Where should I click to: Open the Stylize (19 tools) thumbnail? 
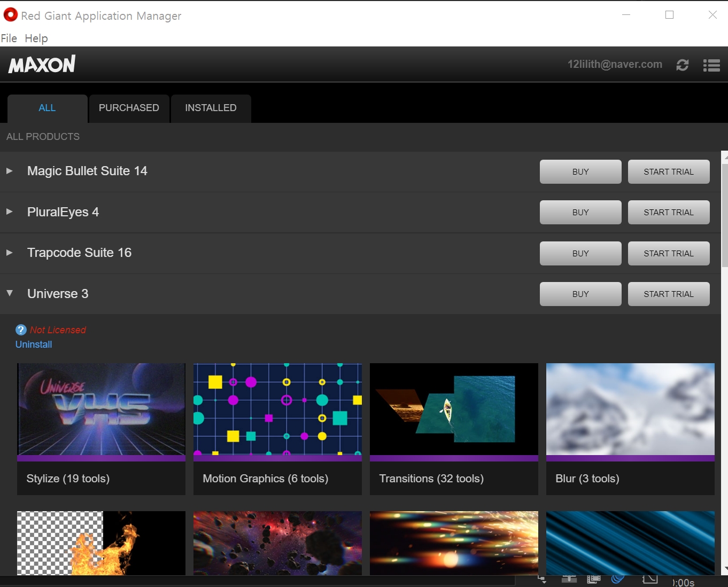tap(101, 410)
